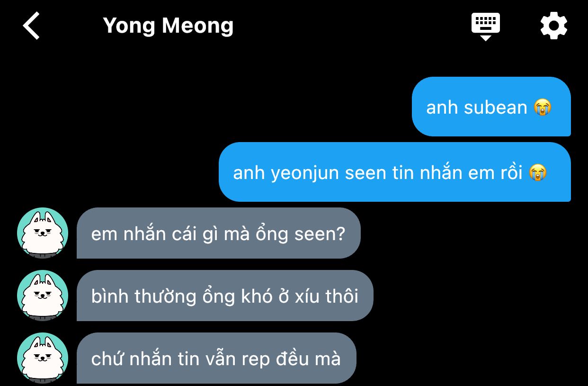Click the word "rep" in the last message

pos(256,360)
